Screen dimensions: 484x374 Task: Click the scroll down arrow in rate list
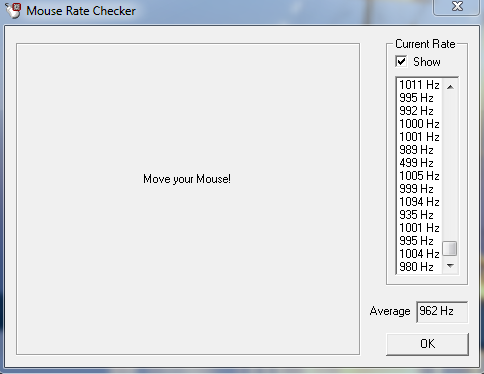pos(450,266)
